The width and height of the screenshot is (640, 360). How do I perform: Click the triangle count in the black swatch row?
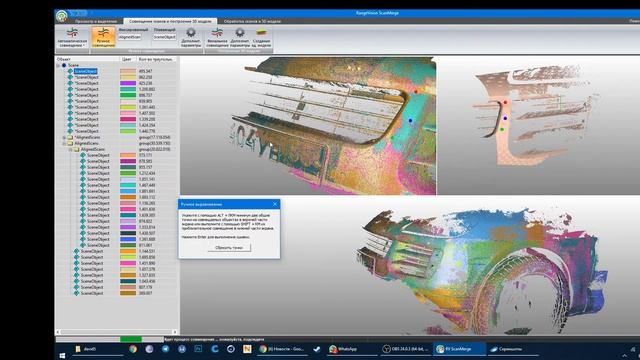coord(147,233)
